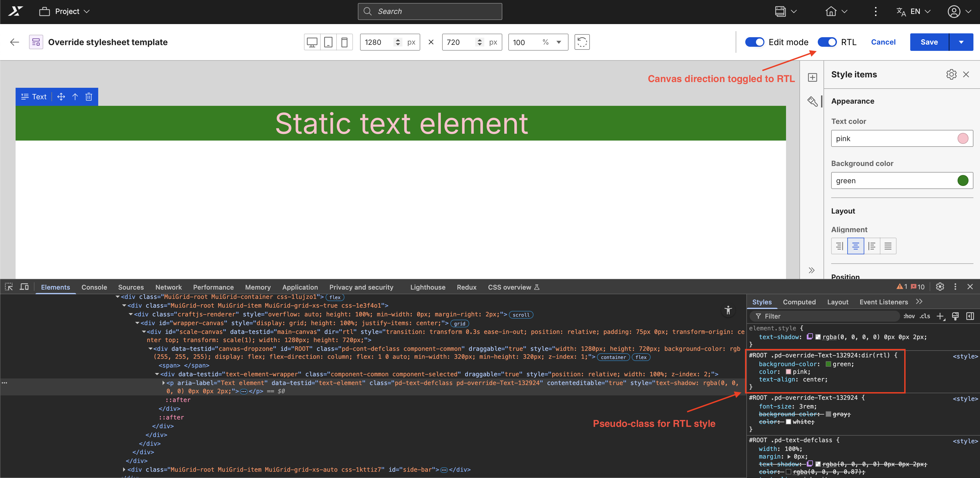Click the rotate canvas orientation icon
The width and height of the screenshot is (980, 478).
point(582,42)
